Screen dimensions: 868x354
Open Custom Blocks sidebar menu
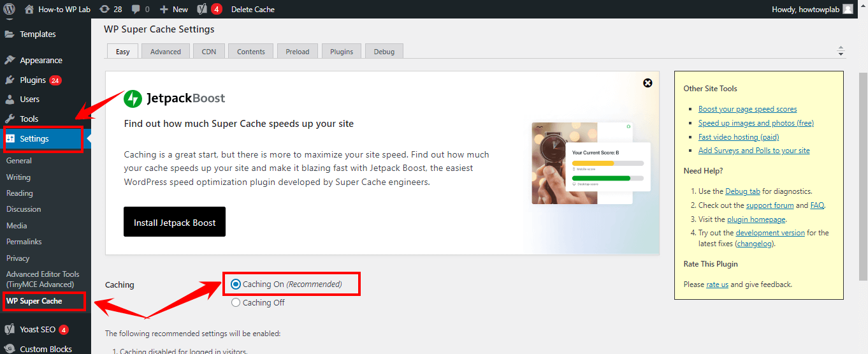45,349
